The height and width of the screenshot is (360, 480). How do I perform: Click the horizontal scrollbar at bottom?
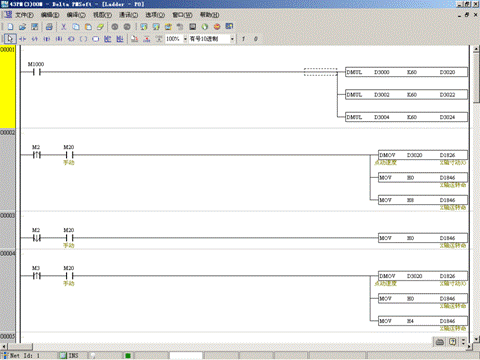[x=236, y=346]
